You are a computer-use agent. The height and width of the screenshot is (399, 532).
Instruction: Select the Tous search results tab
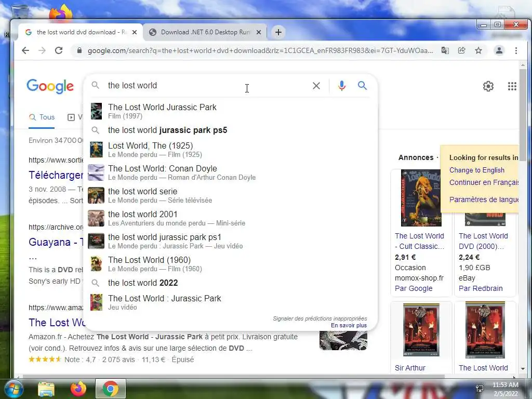[x=42, y=117]
